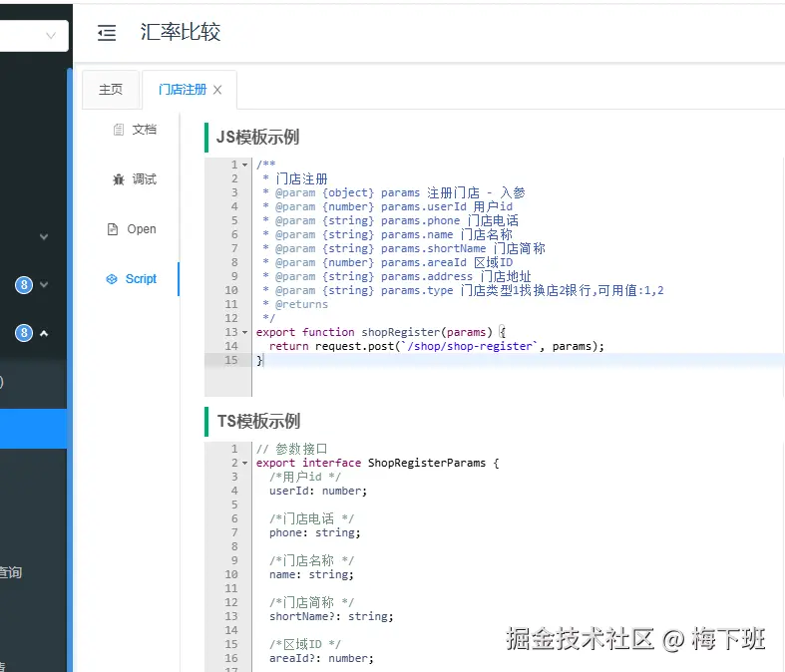The image size is (785, 672).
Task: Select the 调试 bug icon
Action: tap(119, 179)
